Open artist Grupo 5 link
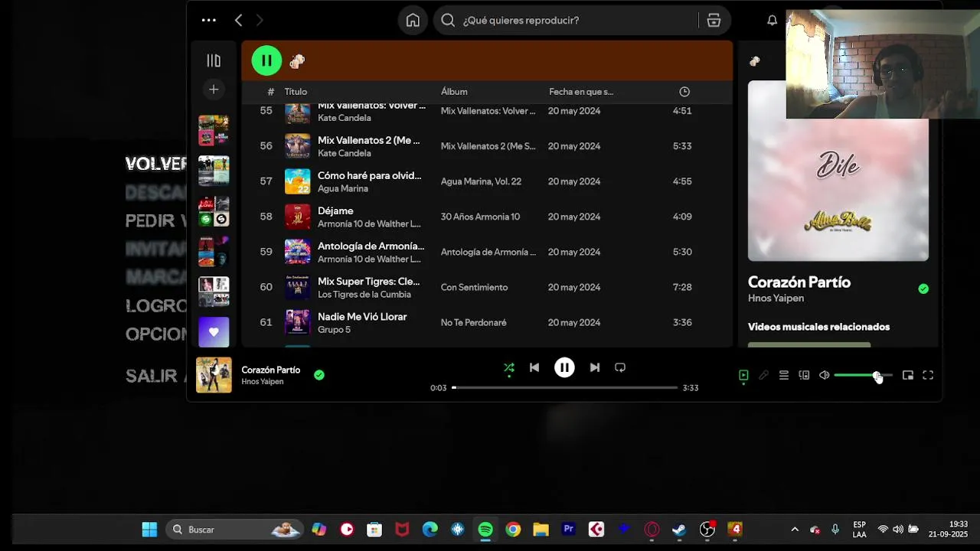The image size is (980, 551). tap(334, 330)
